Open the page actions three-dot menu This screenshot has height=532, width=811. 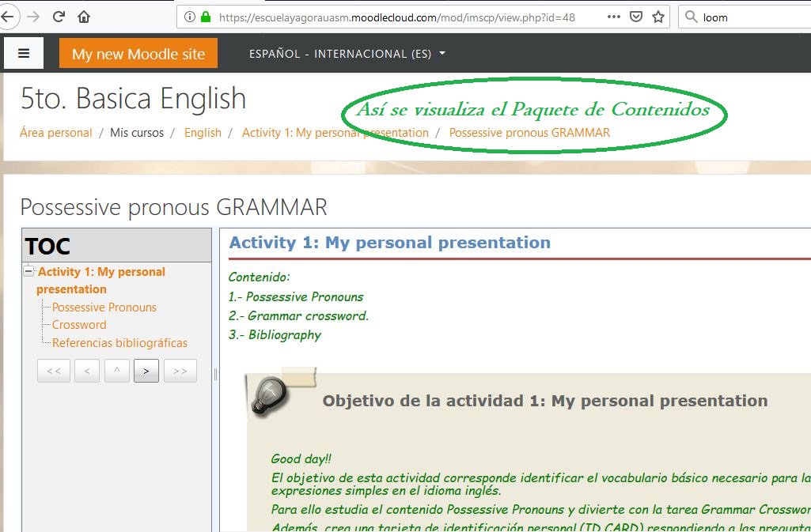614,17
